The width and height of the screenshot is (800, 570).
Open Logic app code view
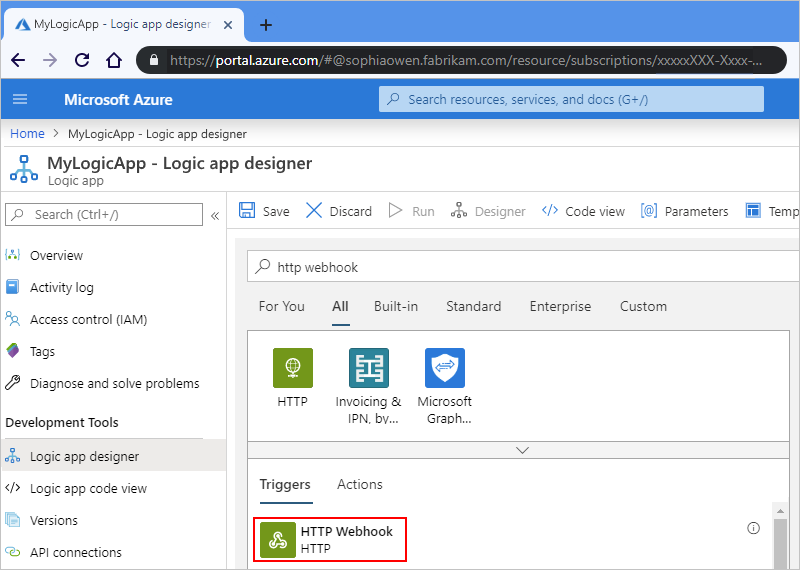(88, 488)
